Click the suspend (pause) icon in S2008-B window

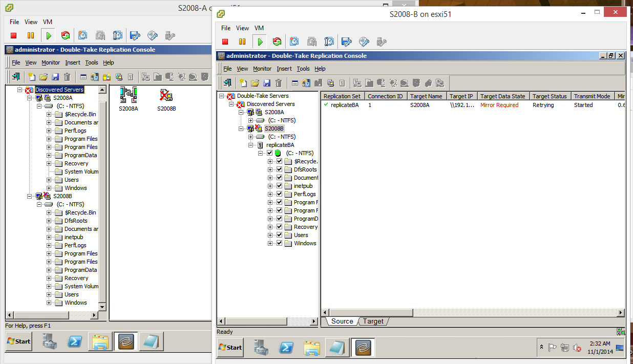coord(242,41)
